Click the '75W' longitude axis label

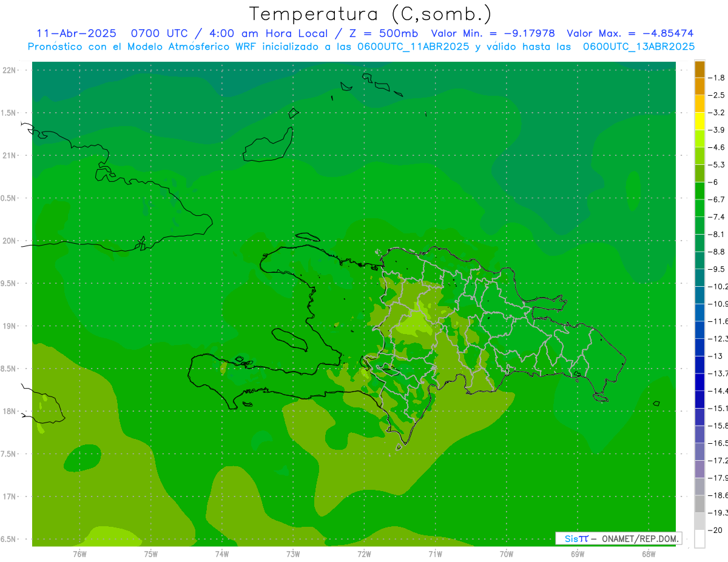point(150,554)
